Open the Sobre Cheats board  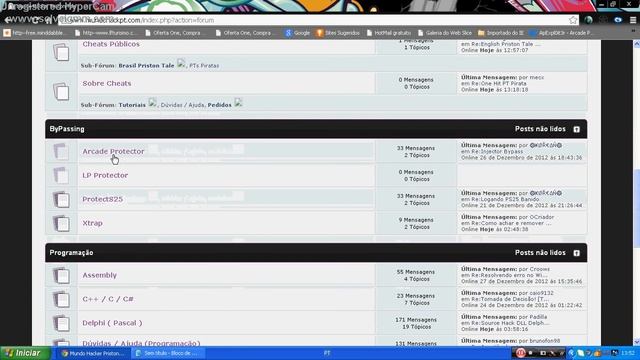coord(107,83)
